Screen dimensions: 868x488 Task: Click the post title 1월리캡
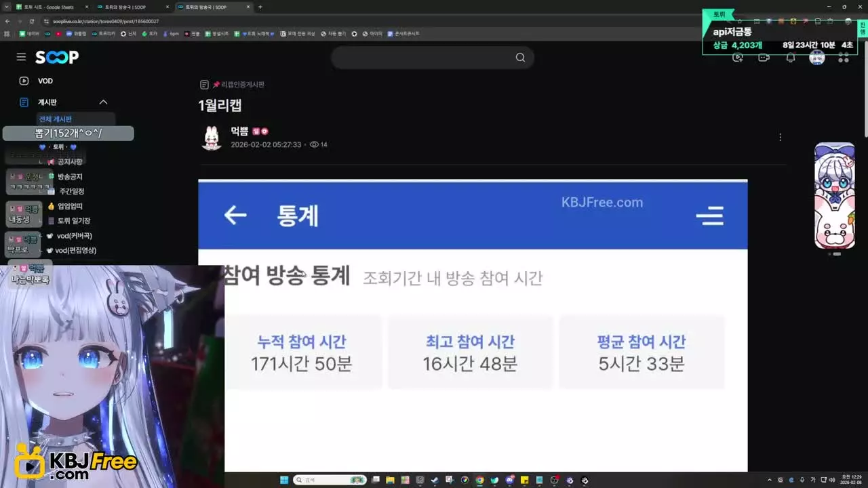pyautogui.click(x=220, y=106)
